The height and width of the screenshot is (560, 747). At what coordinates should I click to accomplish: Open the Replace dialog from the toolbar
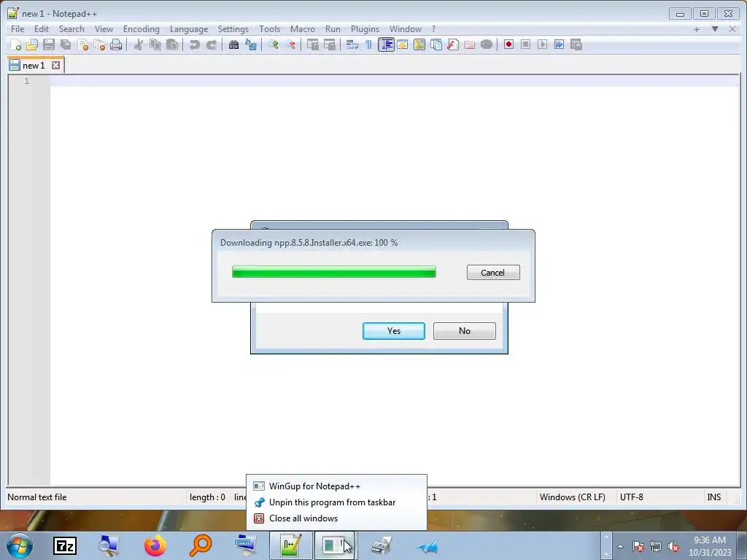[x=251, y=44]
